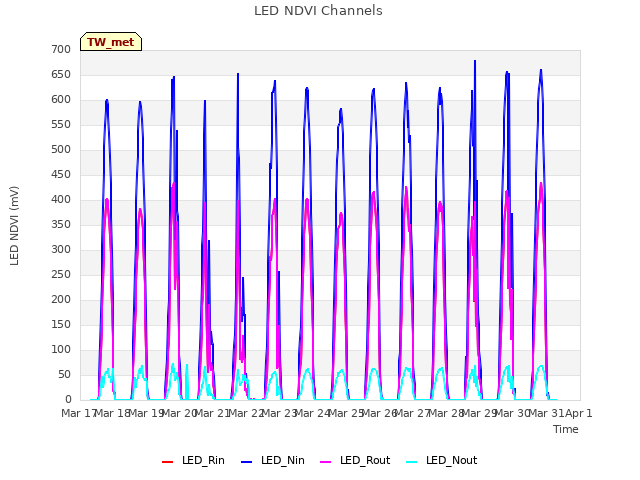Viewport: 640px width, 480px height.
Task: Click the x-axis label Time
Action: [x=566, y=429]
